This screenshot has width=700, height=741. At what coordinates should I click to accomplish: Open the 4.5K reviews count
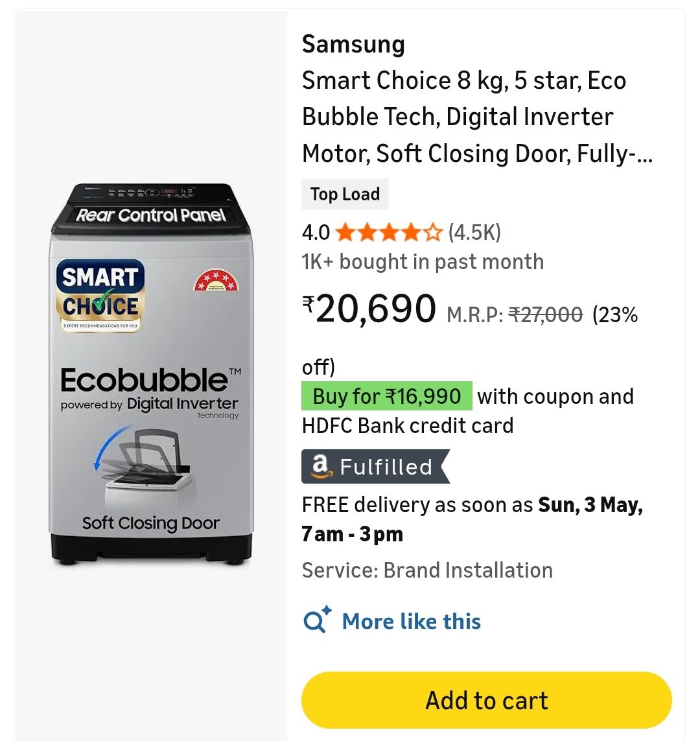pyautogui.click(x=474, y=233)
